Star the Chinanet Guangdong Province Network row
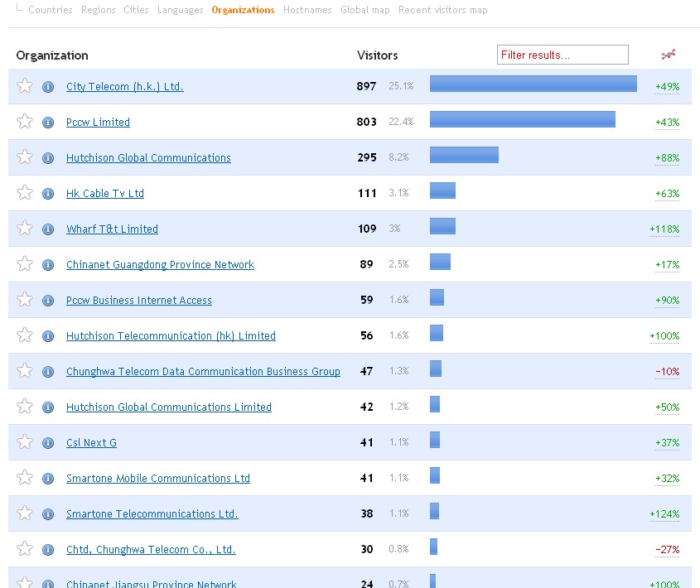 pyautogui.click(x=25, y=264)
